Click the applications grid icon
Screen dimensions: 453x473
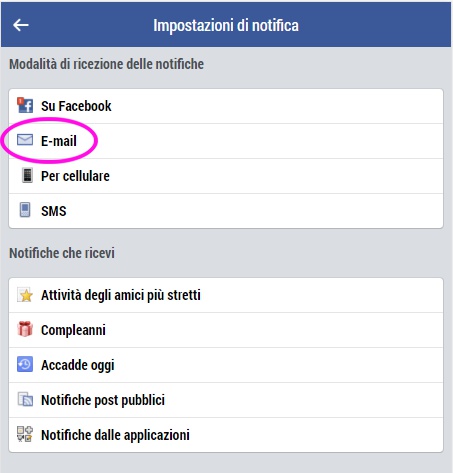point(25,434)
